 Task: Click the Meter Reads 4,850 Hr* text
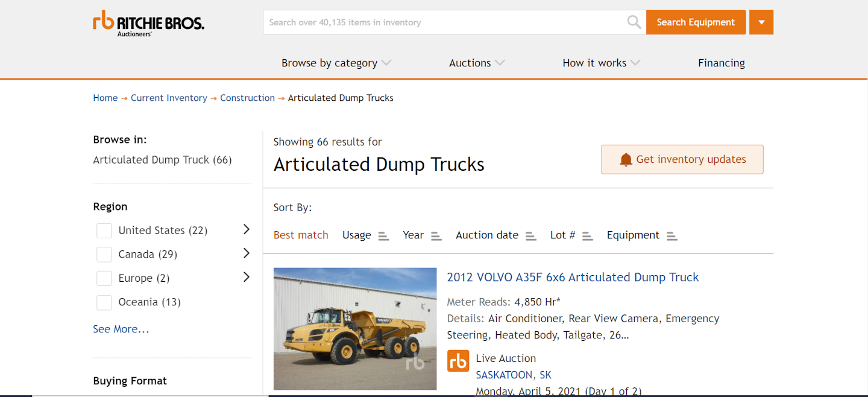tap(503, 302)
